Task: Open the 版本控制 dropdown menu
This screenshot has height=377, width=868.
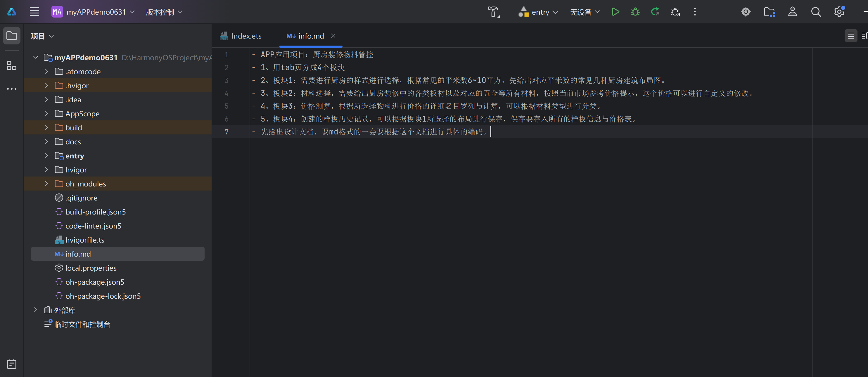Action: point(164,12)
